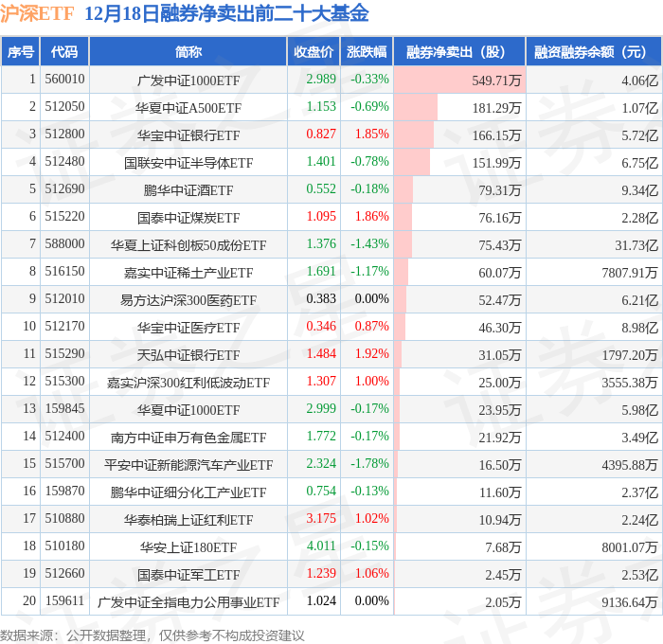This screenshot has width=663, height=644.
Task: Select fund name 华安上证180ETF
Action: [188, 547]
